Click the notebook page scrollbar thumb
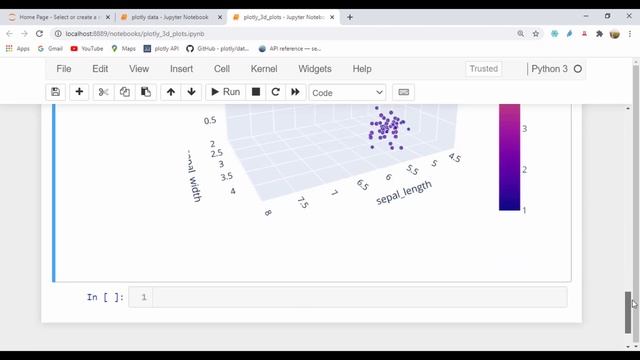 coord(628,313)
